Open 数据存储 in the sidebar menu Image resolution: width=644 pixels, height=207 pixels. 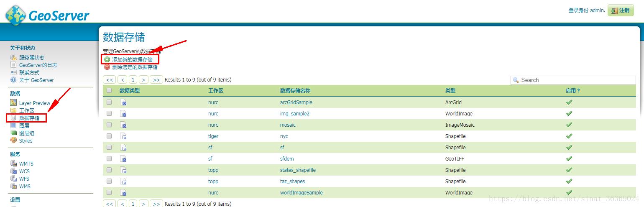point(29,118)
